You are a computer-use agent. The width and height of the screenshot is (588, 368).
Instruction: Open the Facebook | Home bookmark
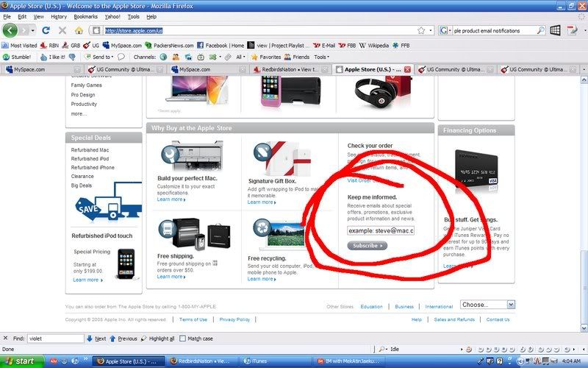pyautogui.click(x=220, y=46)
